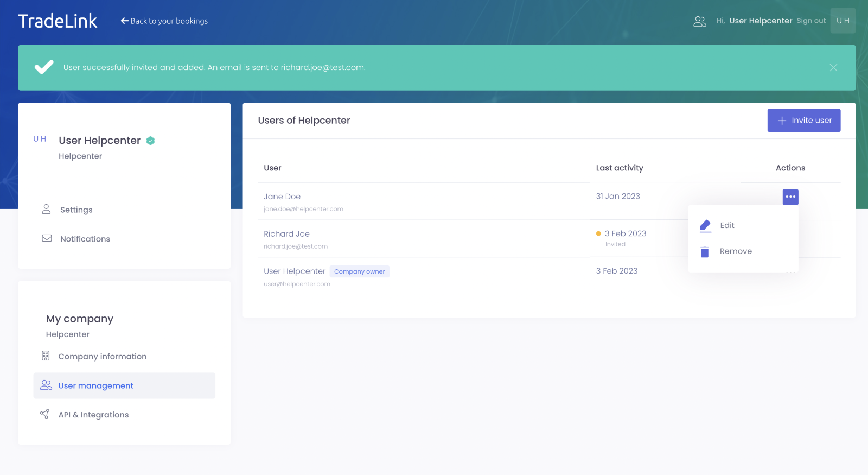The width and height of the screenshot is (868, 475).
Task: Click the building Company information icon
Action: tap(46, 356)
